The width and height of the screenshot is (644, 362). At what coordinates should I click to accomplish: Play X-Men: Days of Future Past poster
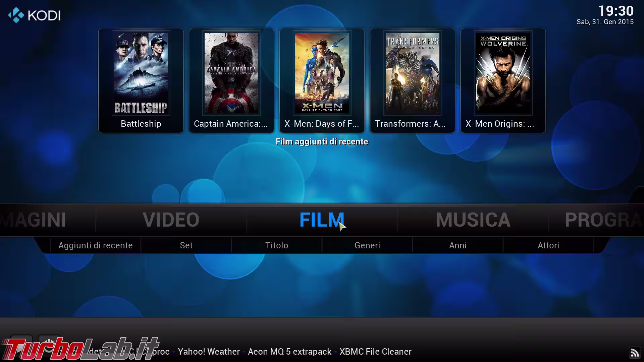point(322,73)
